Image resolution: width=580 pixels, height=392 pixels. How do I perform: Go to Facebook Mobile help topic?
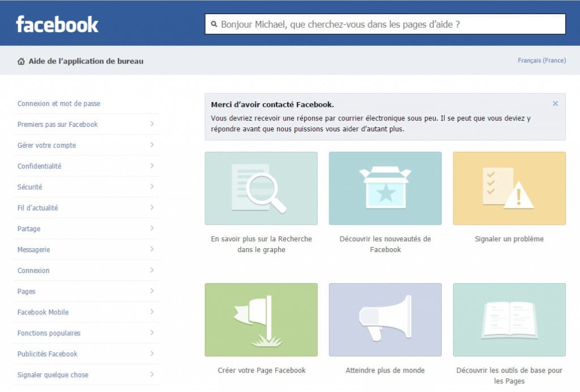pos(43,312)
